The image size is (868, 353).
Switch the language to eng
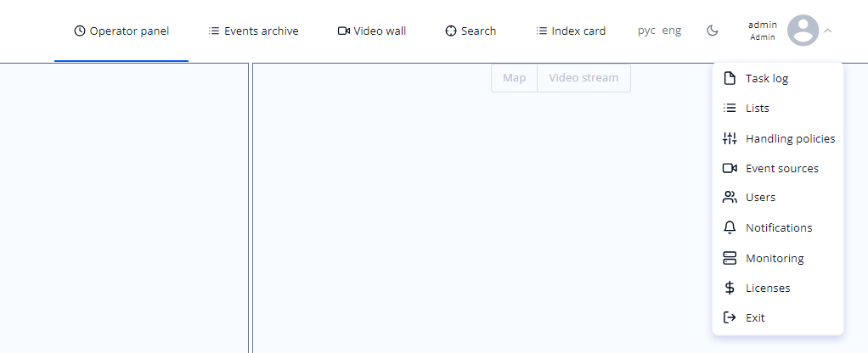[672, 31]
